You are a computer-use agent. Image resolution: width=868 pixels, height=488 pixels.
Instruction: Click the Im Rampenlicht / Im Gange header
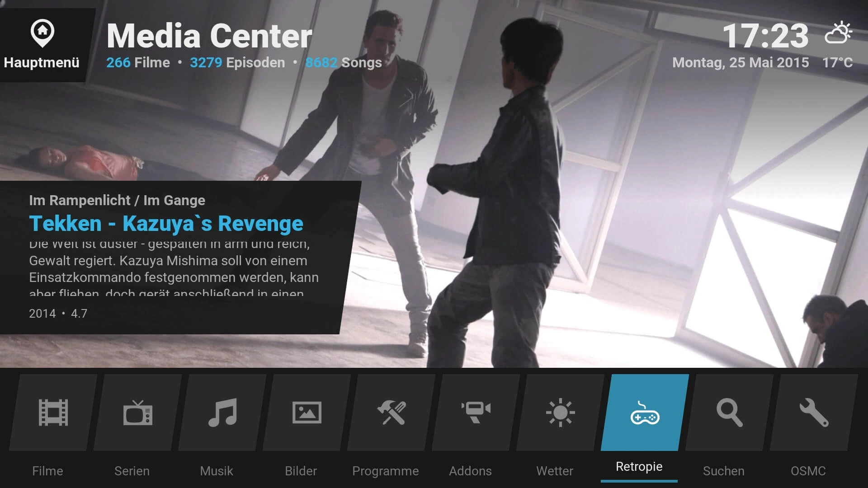tap(117, 200)
